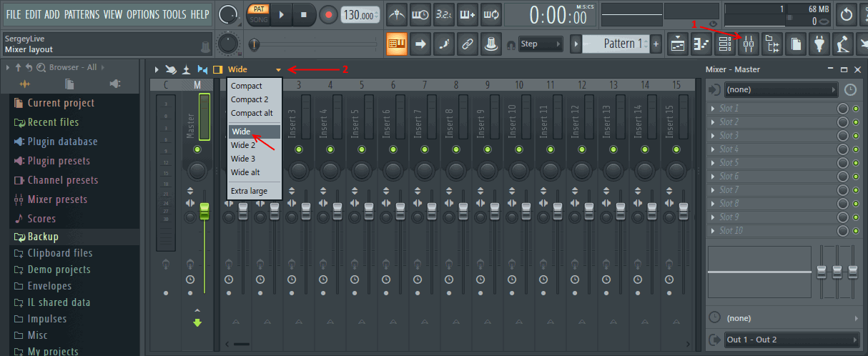868x356 pixels.
Task: Open the plugin picker plug icon
Action: tap(819, 44)
